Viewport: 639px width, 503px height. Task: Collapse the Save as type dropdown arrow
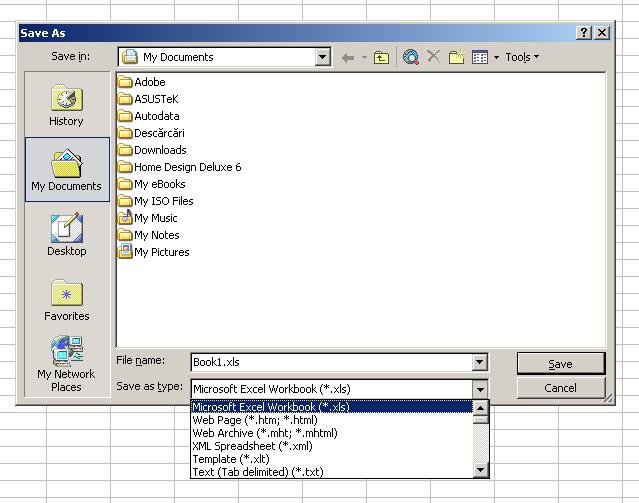point(480,389)
